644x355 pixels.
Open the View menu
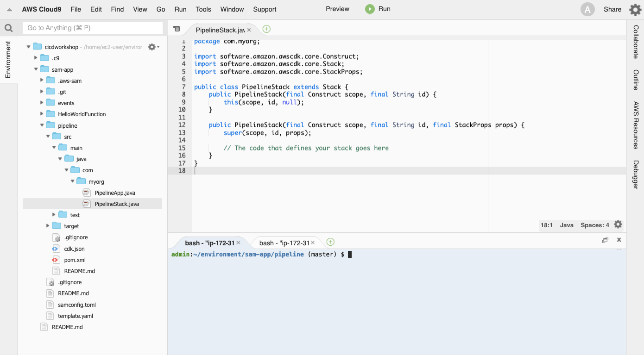click(x=140, y=9)
